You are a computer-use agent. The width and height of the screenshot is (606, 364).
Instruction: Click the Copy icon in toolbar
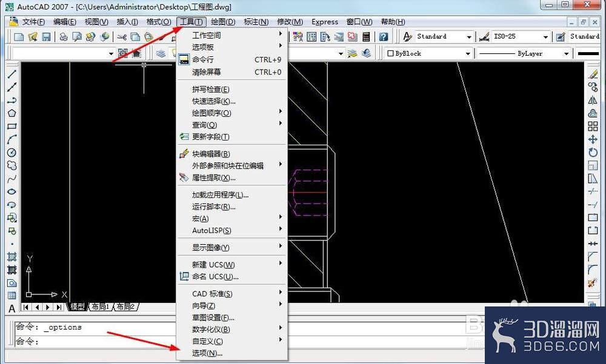coord(135,37)
